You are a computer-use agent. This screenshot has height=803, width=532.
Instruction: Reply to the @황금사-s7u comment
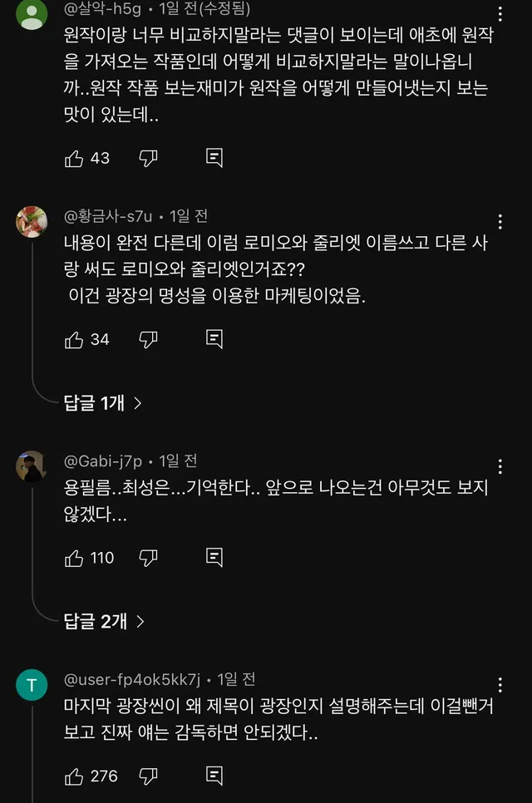pos(214,339)
